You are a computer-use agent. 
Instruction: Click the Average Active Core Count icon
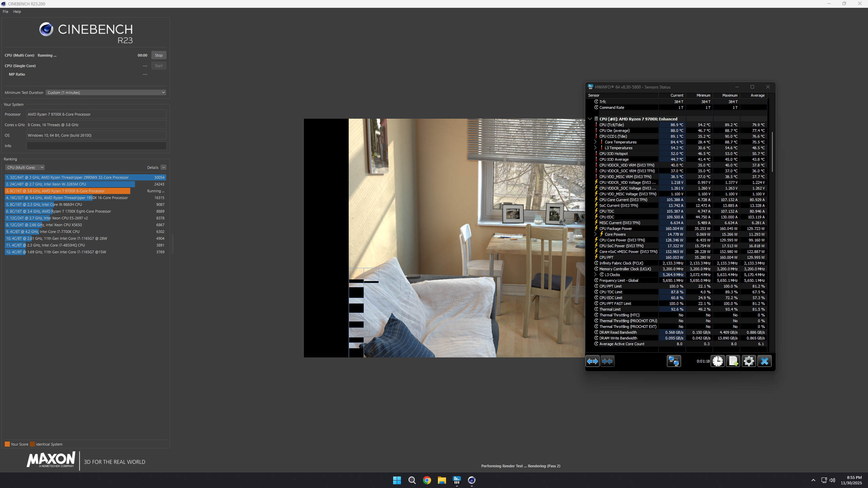[x=596, y=344]
